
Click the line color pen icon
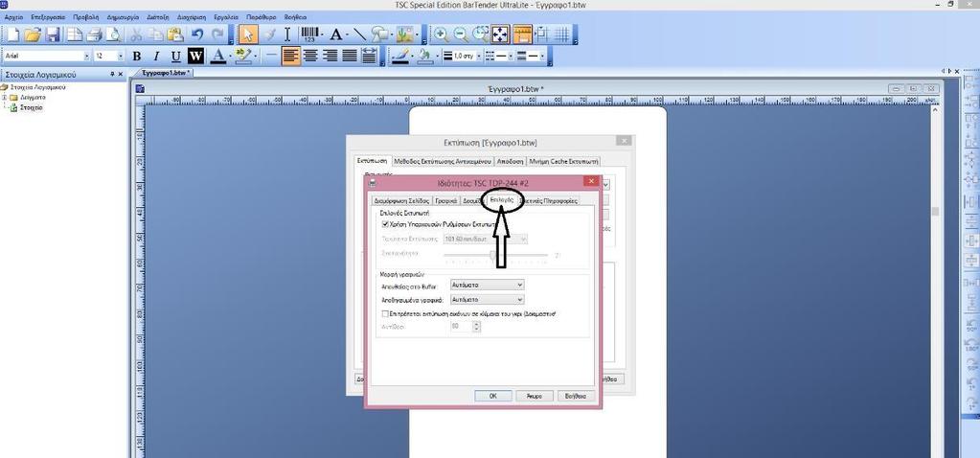(x=399, y=57)
